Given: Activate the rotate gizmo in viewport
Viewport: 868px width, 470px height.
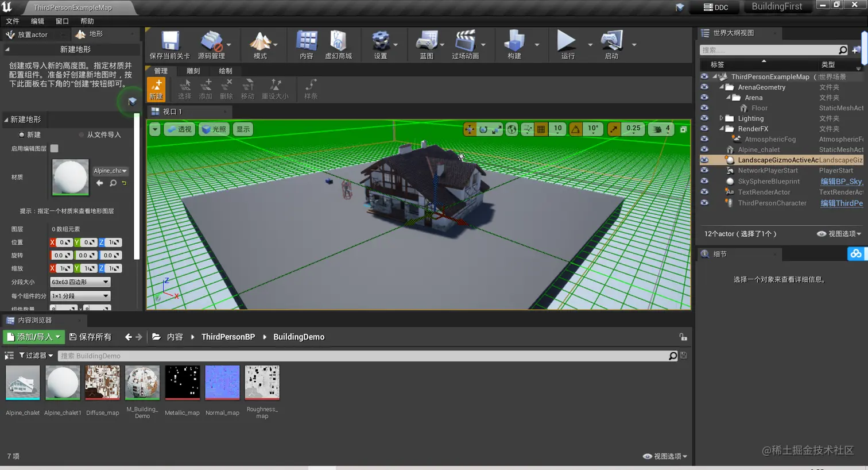Looking at the screenshot, I should 483,129.
